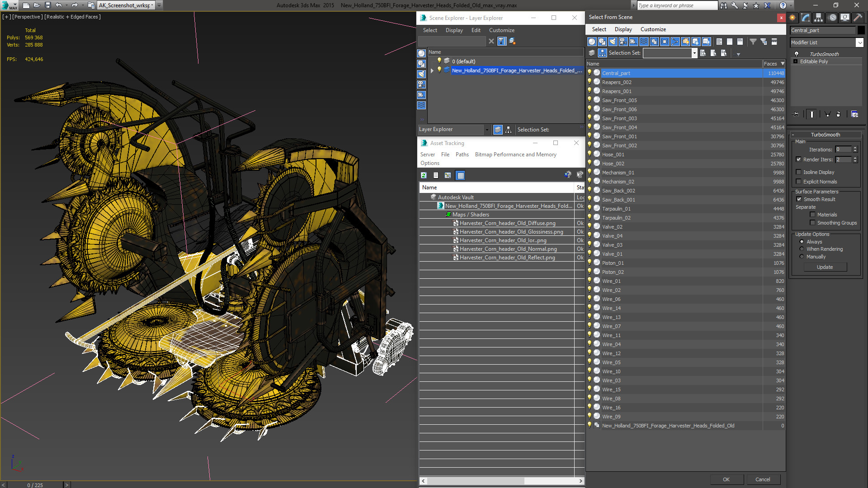Open the Hierarchy command panel tab
This screenshot has width=868, height=488.
click(x=819, y=18)
